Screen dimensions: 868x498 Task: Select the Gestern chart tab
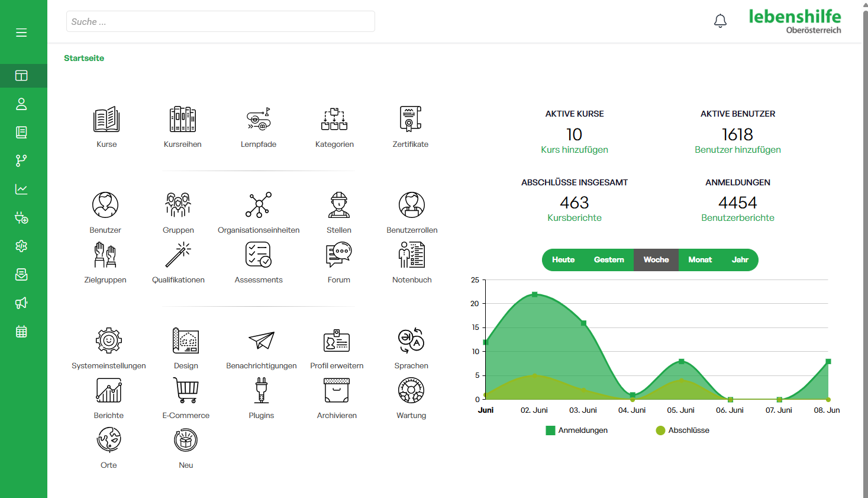(x=609, y=260)
